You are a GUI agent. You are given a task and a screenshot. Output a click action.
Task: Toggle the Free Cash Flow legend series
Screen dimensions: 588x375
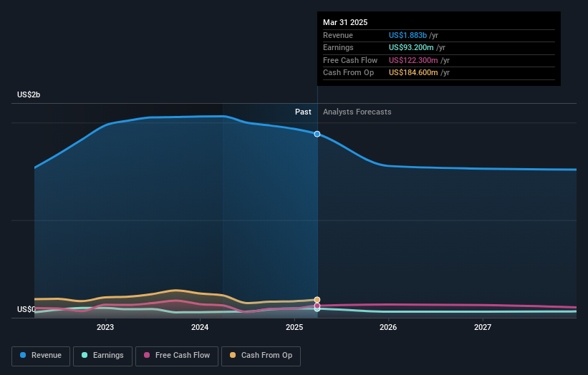click(177, 356)
